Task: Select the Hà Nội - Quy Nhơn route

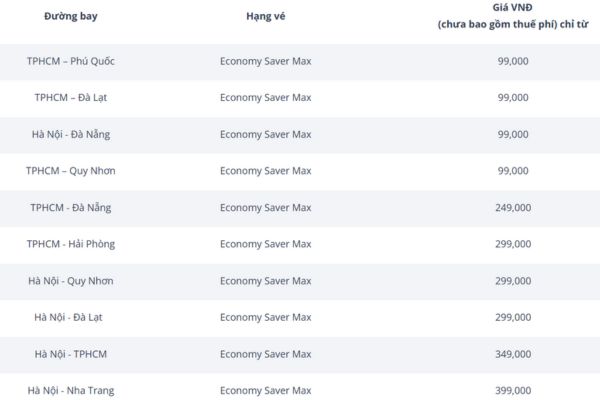Action: [71, 281]
